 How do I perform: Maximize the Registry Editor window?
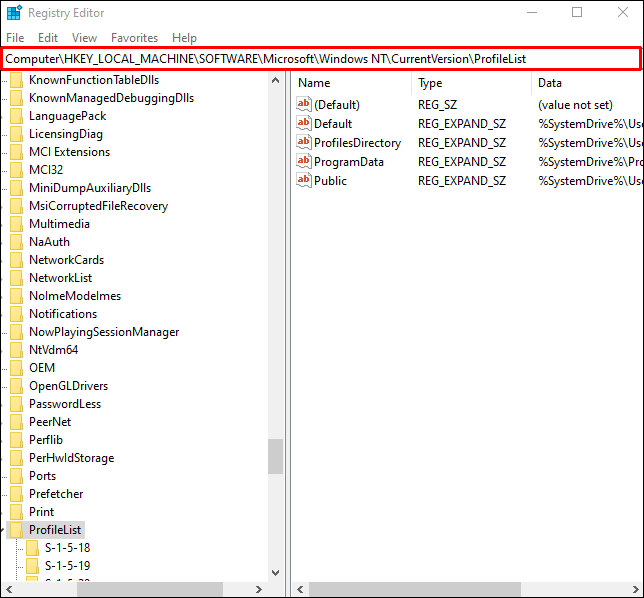[577, 12]
